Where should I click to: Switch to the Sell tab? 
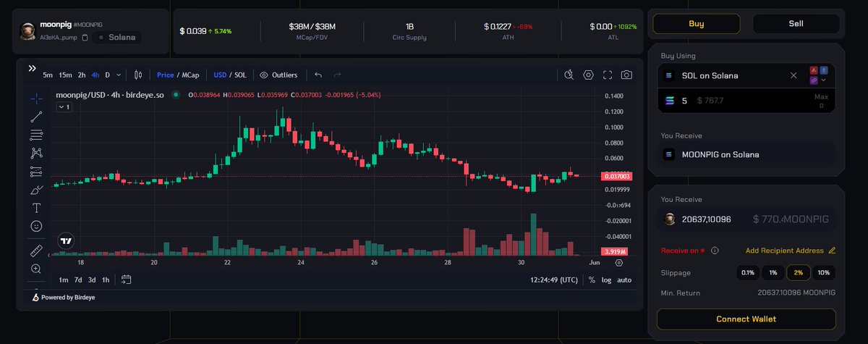tap(796, 24)
